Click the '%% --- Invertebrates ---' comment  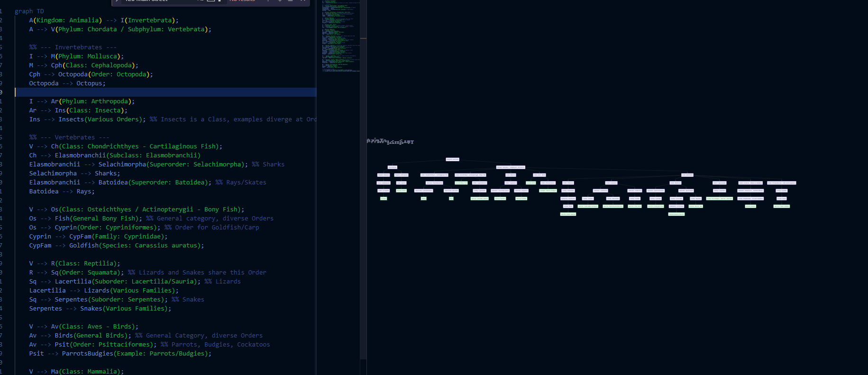(73, 47)
